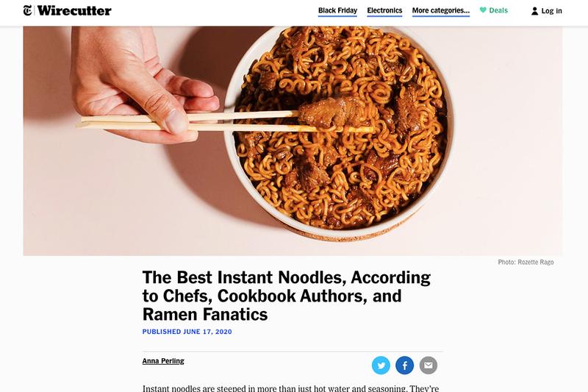
Task: Click the noodle bowl hero image
Action: click(x=293, y=140)
